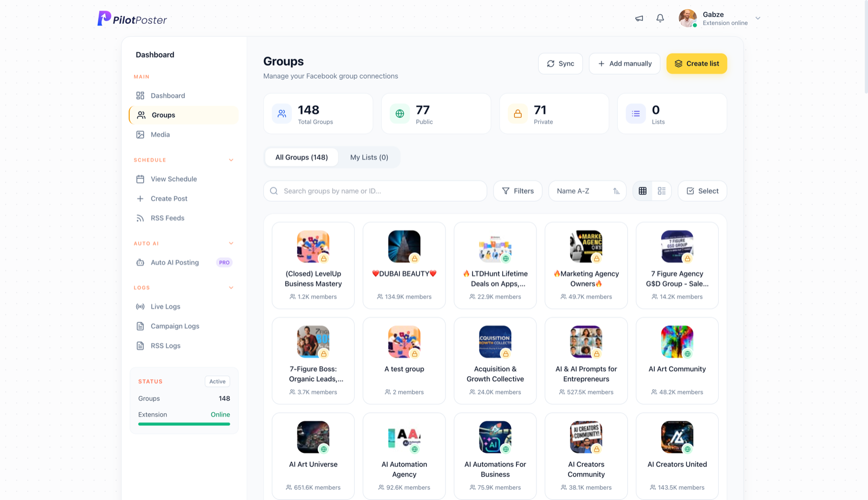The image size is (868, 500).
Task: Click AI Creators Community group image
Action: click(586, 437)
